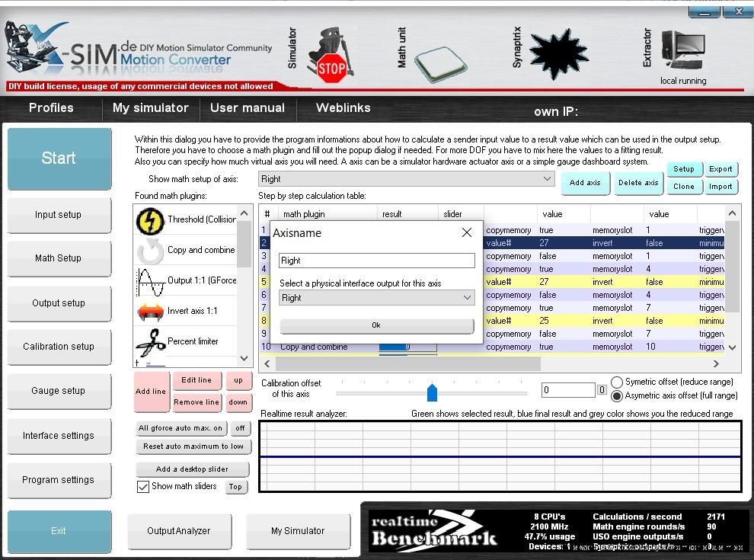Select Symetric offset (reduce range) radio
The image size is (754, 560).
click(616, 382)
